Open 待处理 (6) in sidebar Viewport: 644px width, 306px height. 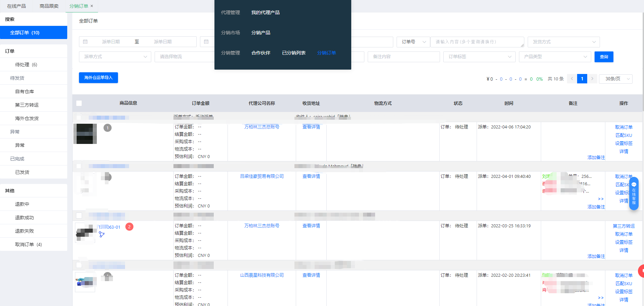click(x=34, y=65)
